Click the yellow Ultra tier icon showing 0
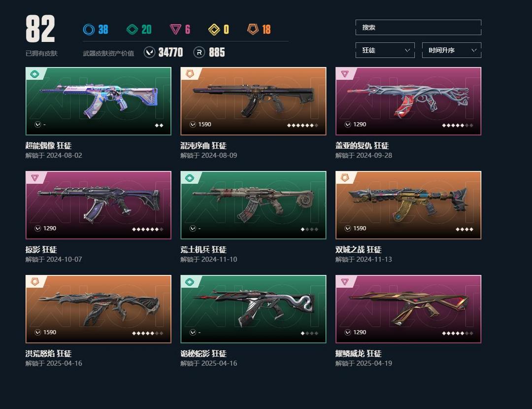 click(214, 30)
